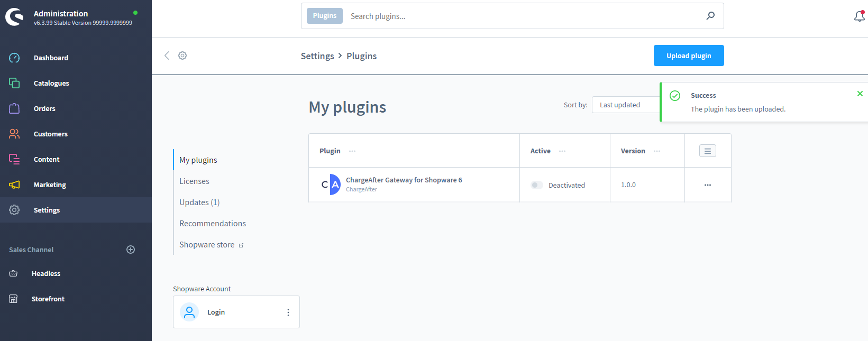868x341 pixels.
Task: Switch to Updates (1) tab
Action: click(x=199, y=202)
